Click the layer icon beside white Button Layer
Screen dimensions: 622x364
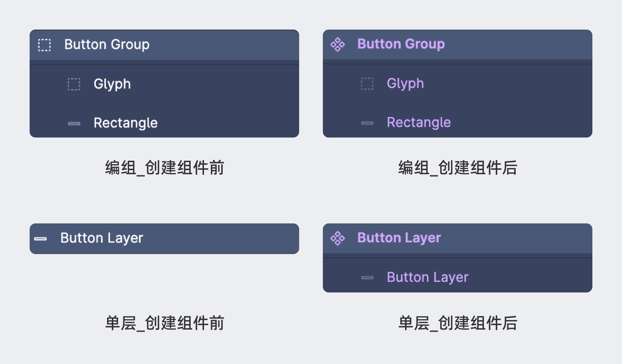pyautogui.click(x=40, y=239)
